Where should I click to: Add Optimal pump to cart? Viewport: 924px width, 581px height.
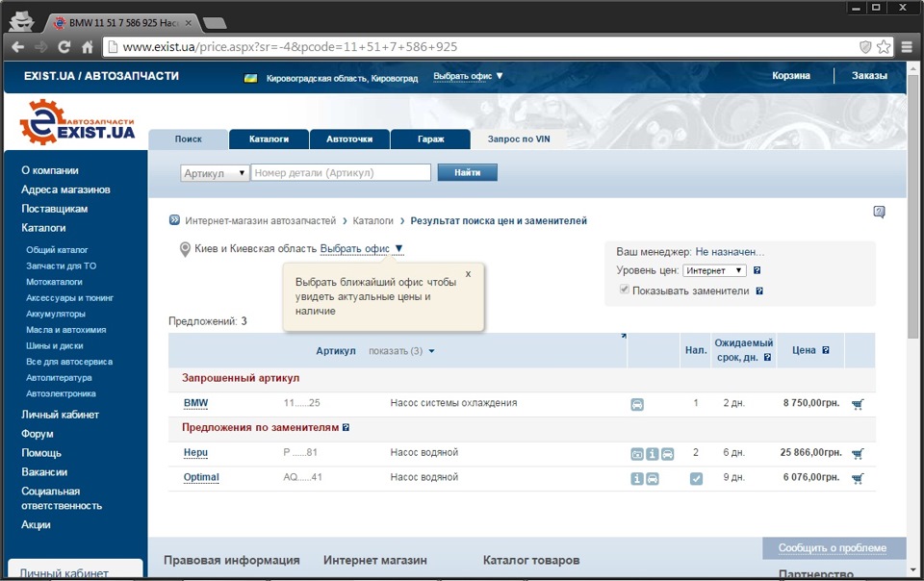(x=858, y=478)
